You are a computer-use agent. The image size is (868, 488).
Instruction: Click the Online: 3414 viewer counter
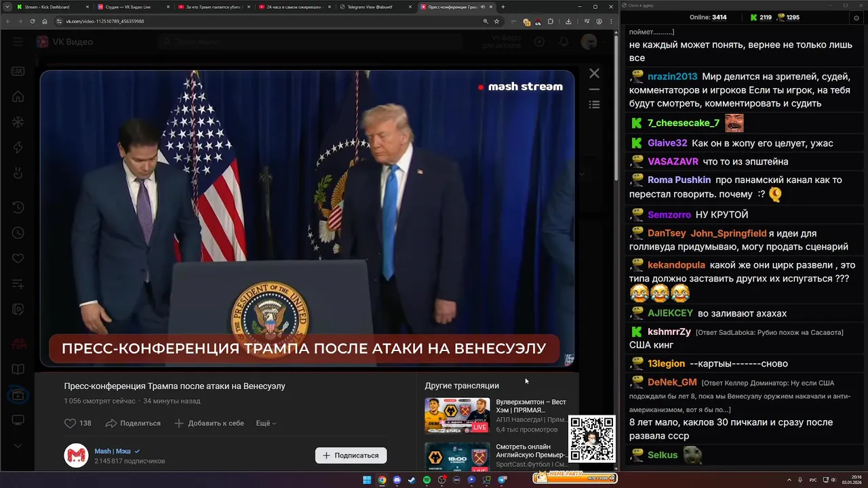point(708,17)
